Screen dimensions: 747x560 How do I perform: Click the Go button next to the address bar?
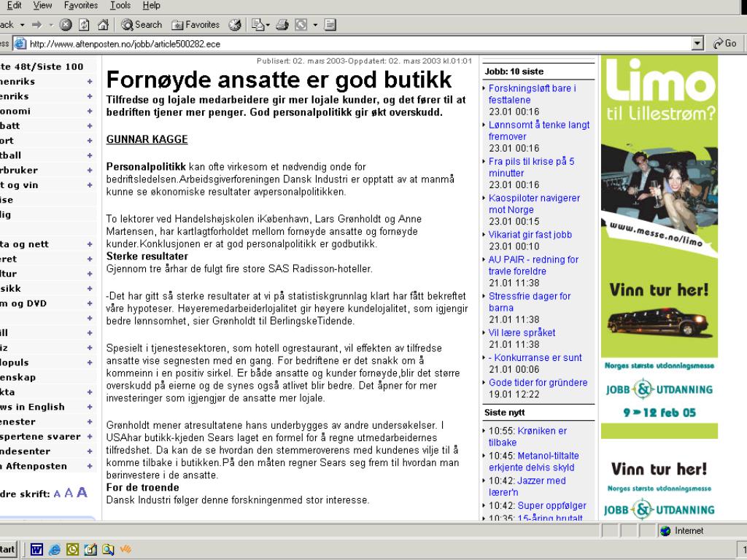click(x=724, y=44)
